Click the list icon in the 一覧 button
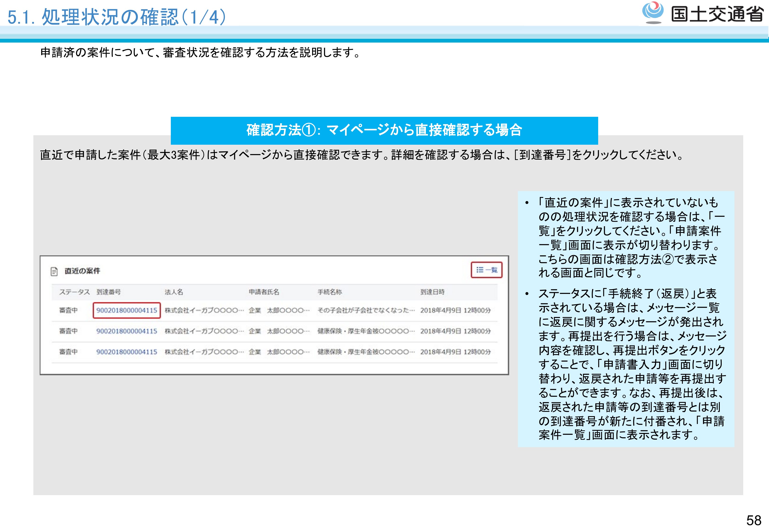The width and height of the screenshot is (769, 532). [480, 270]
